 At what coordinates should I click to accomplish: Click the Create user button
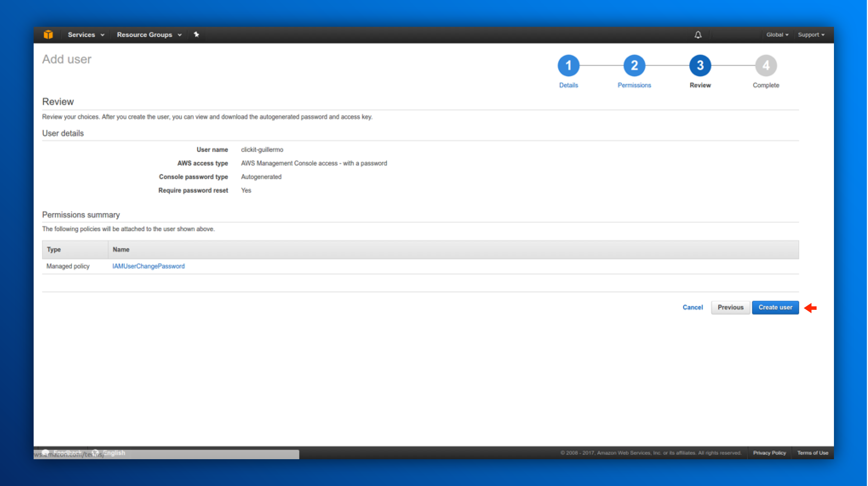(x=775, y=307)
